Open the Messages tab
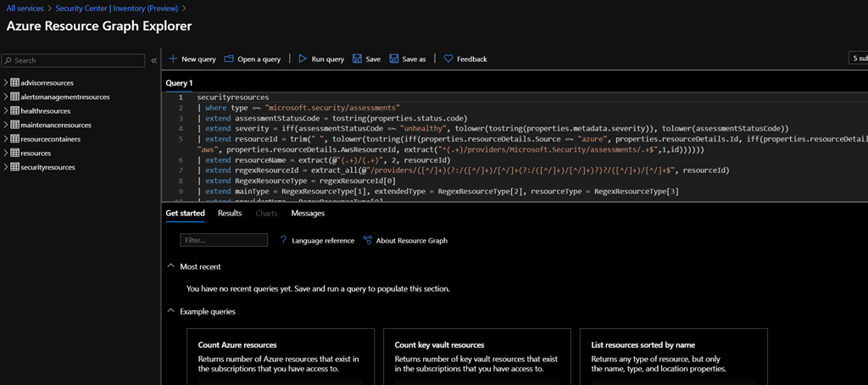Viewport: 868px width, 385px height. point(308,213)
